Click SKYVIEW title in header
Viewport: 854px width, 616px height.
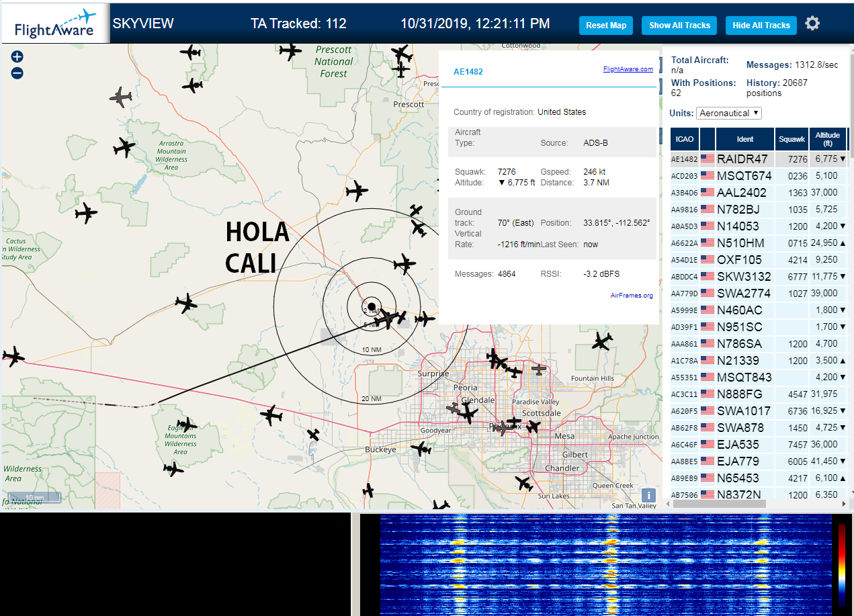143,24
